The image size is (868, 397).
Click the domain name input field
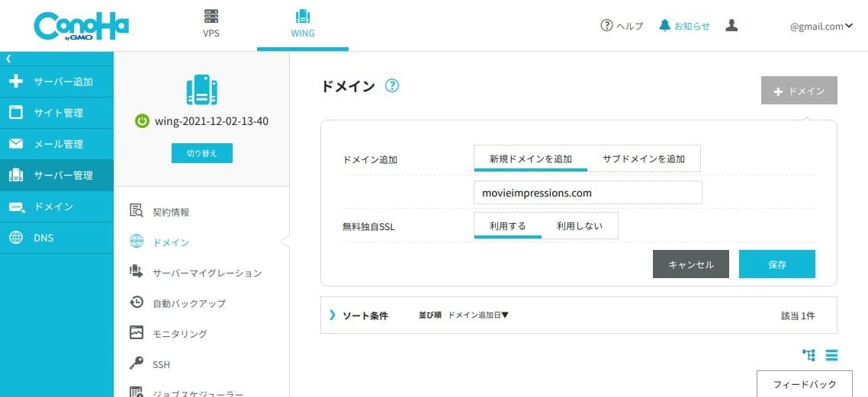point(588,193)
